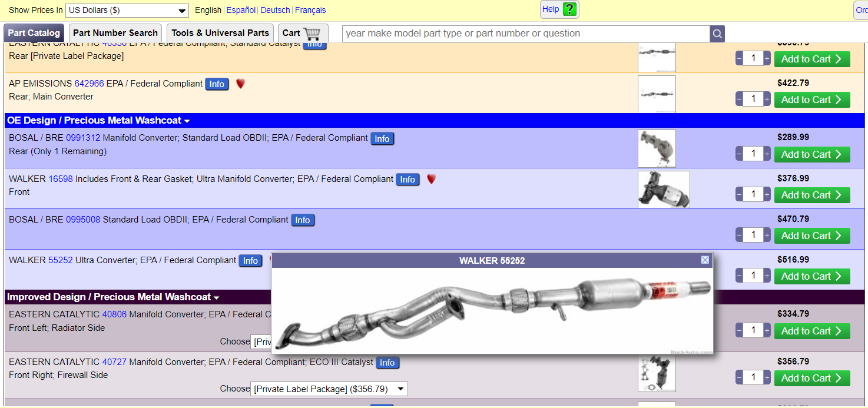View WALKER 16598 thumbnail image
This screenshot has height=408, width=868.
pyautogui.click(x=664, y=190)
